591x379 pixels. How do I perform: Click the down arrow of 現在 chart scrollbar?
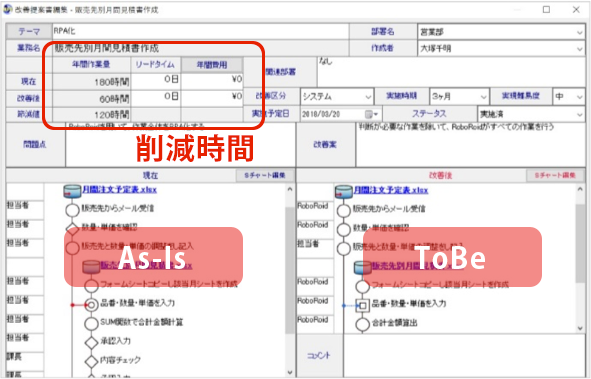tap(289, 372)
